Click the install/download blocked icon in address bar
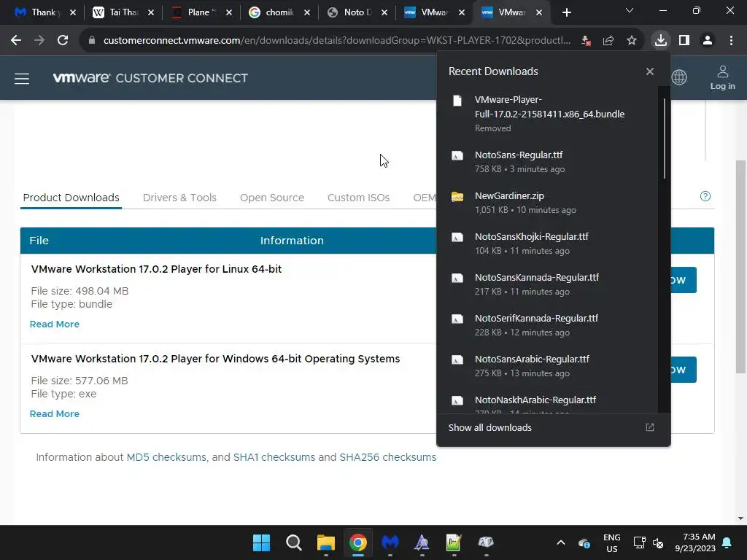The width and height of the screenshot is (747, 560). coord(586,41)
